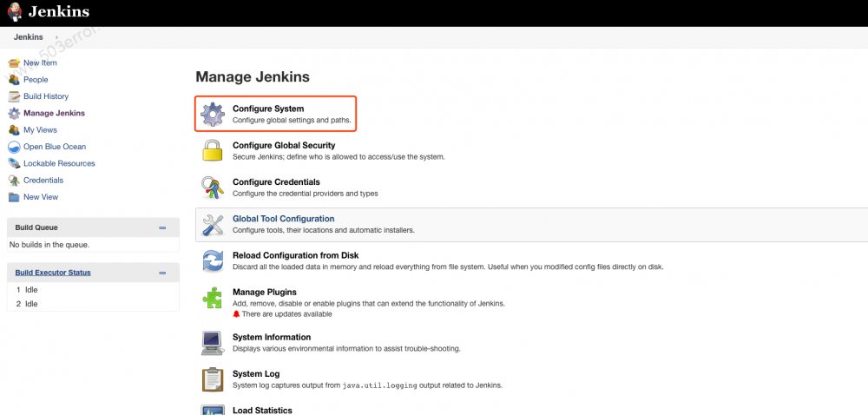The image size is (868, 415).
Task: Open Reload Configuration from Disk
Action: point(296,255)
